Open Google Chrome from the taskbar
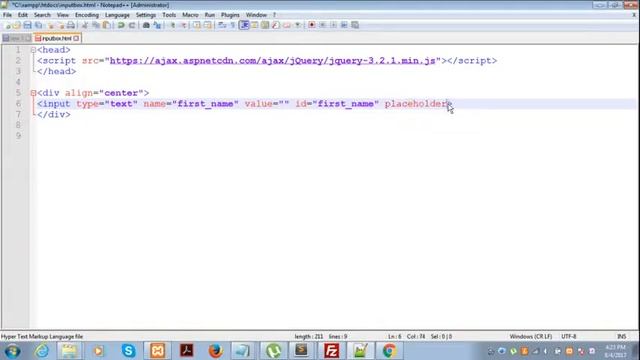 389,351
